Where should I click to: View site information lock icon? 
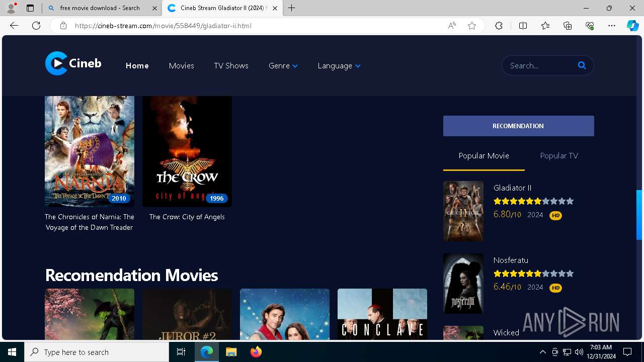pyautogui.click(x=63, y=26)
